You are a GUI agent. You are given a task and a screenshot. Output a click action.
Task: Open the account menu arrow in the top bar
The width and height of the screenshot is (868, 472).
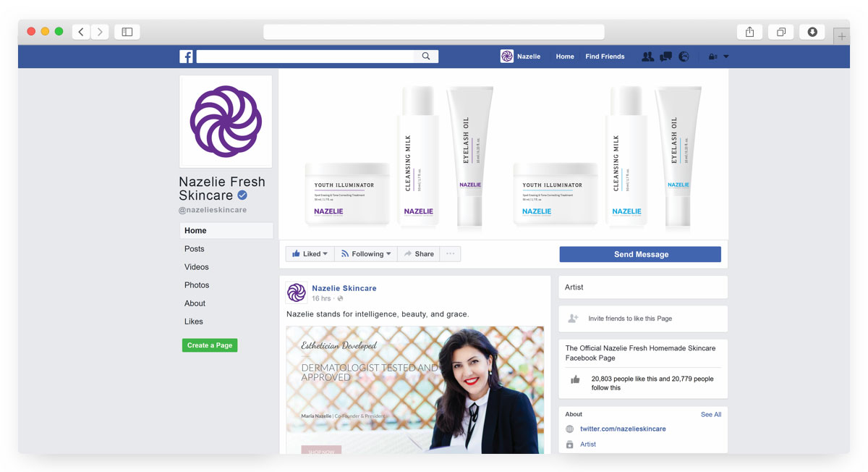[x=726, y=56]
